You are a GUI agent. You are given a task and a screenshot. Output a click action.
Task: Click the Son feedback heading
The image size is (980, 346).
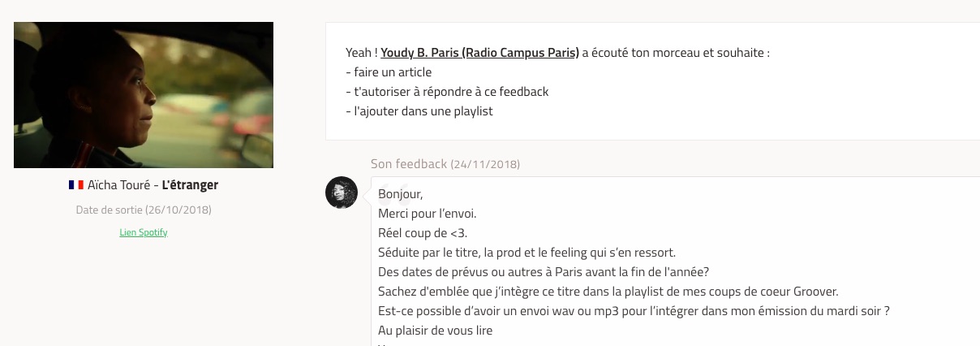(x=409, y=164)
